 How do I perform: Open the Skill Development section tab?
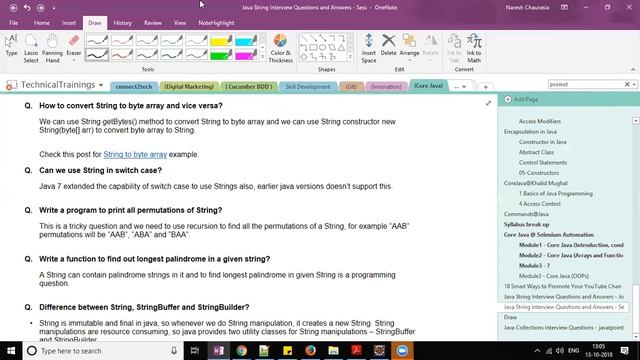pos(308,87)
